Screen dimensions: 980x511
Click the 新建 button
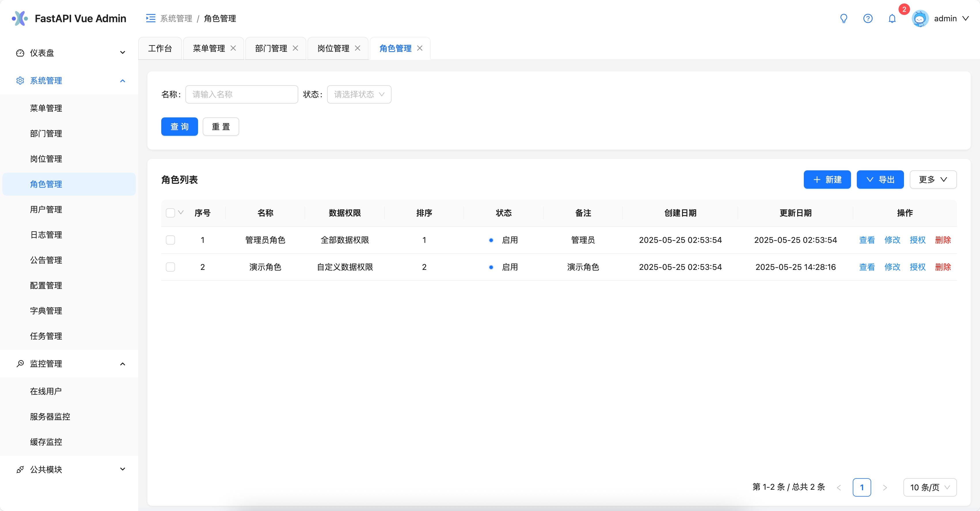point(827,180)
